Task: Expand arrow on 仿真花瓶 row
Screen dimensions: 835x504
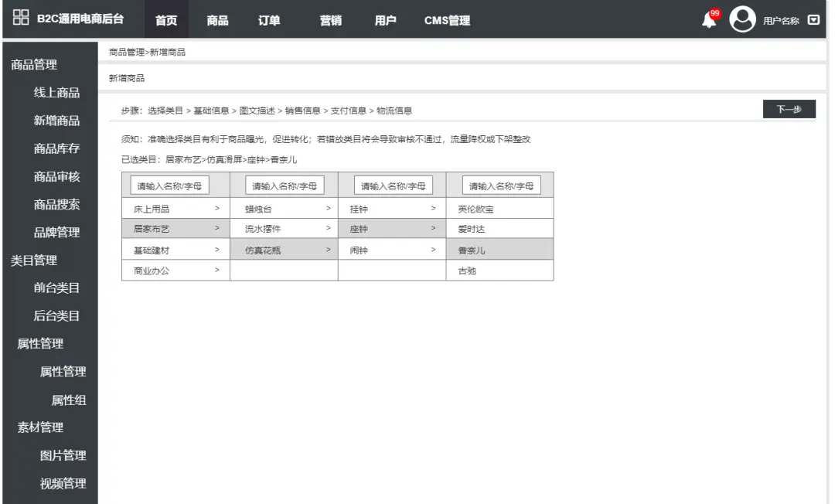Action: tap(328, 249)
